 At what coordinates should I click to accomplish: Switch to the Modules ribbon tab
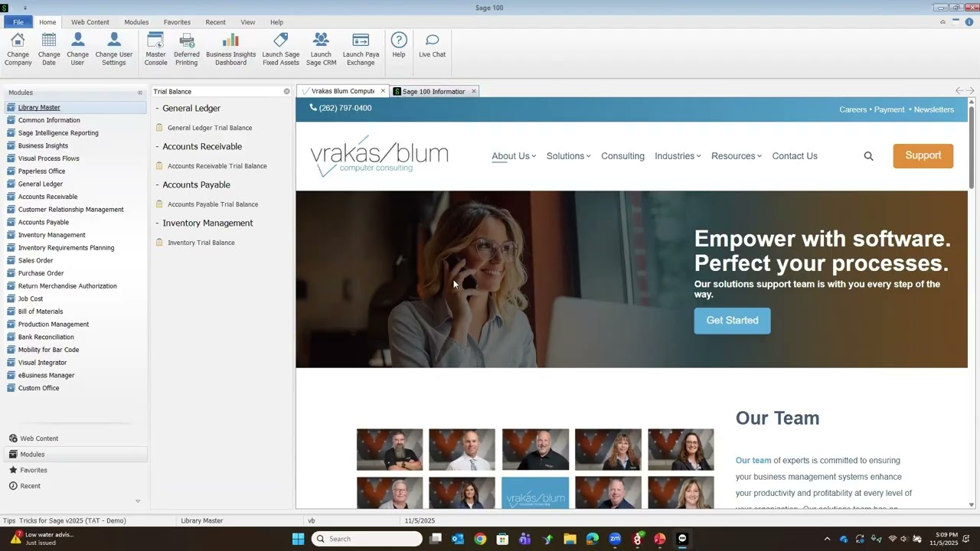pyautogui.click(x=136, y=22)
